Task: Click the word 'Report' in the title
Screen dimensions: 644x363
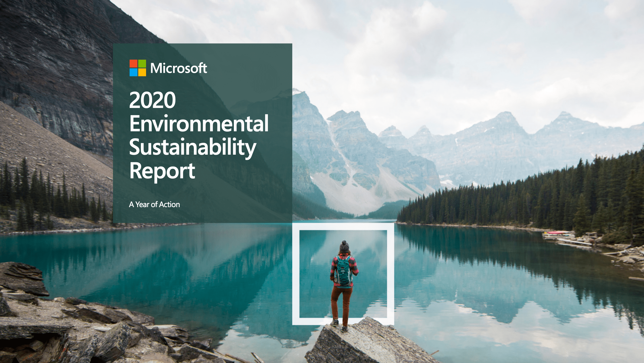Action: [162, 171]
